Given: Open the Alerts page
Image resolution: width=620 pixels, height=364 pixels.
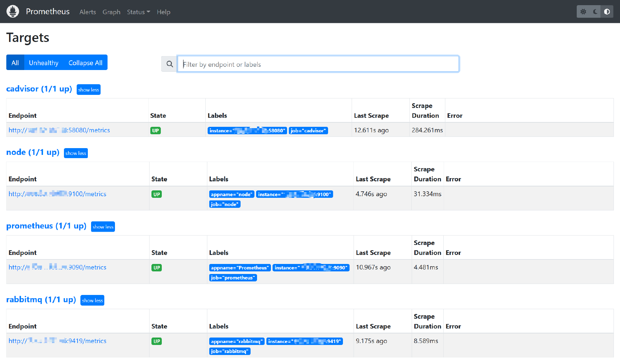Looking at the screenshot, I should click(88, 12).
